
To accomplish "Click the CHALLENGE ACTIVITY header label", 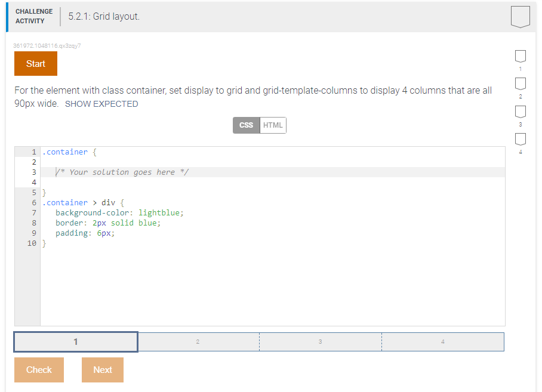I will click(x=33, y=15).
